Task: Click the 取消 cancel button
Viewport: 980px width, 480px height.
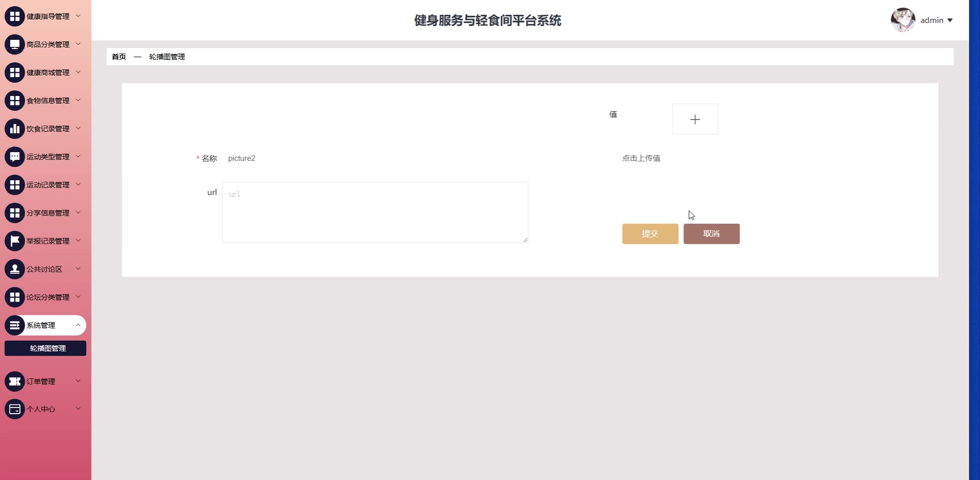Action: click(x=712, y=234)
